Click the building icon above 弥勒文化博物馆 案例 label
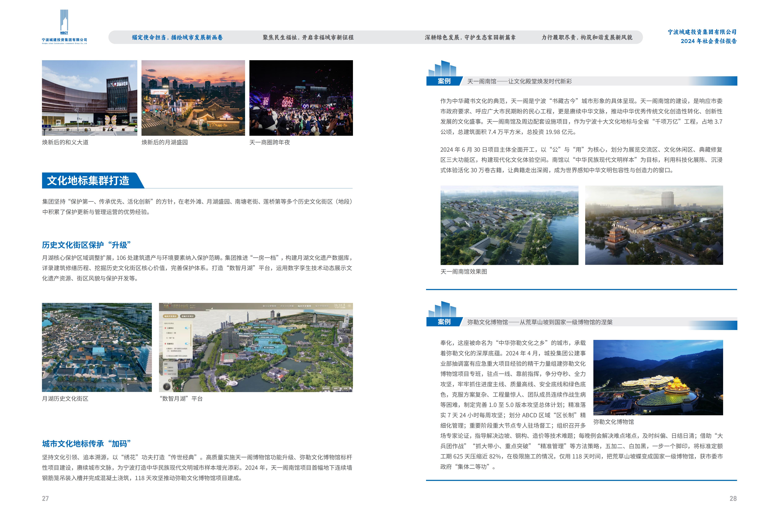Viewport: 779px width, 532px height. pyautogui.click(x=442, y=309)
